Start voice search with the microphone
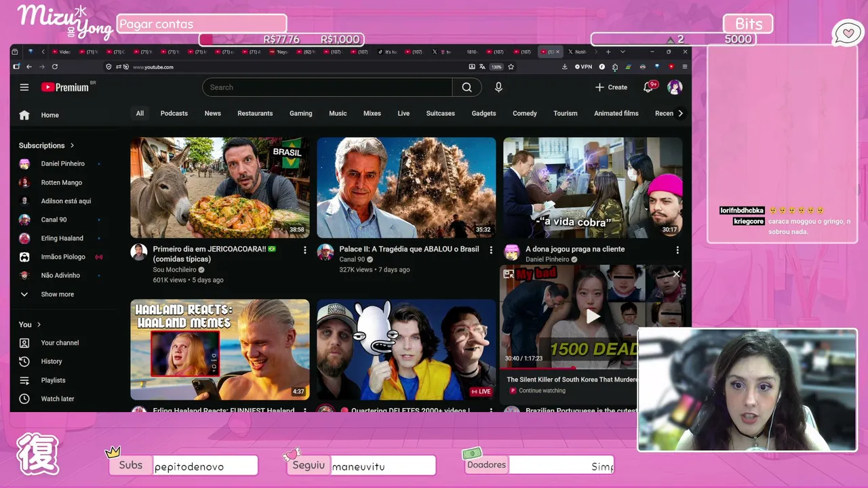 498,87
